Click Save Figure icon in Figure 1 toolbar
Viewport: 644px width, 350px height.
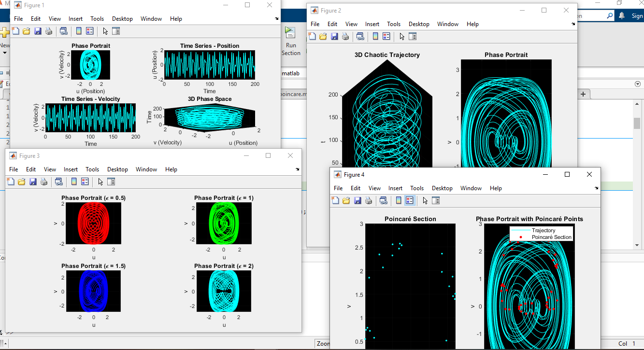(38, 31)
